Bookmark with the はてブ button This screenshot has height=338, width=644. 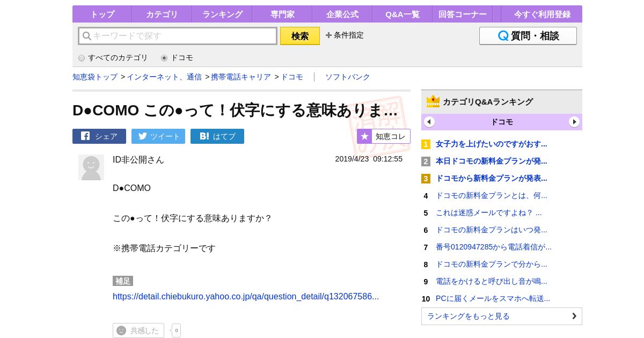(217, 136)
